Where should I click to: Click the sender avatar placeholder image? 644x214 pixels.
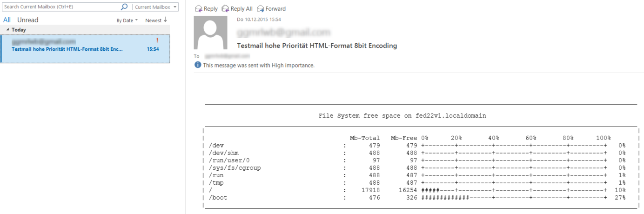click(x=210, y=33)
